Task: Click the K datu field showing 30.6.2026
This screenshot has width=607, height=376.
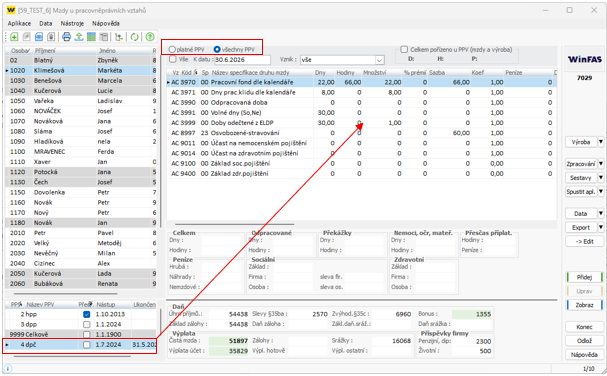Action: [x=242, y=60]
